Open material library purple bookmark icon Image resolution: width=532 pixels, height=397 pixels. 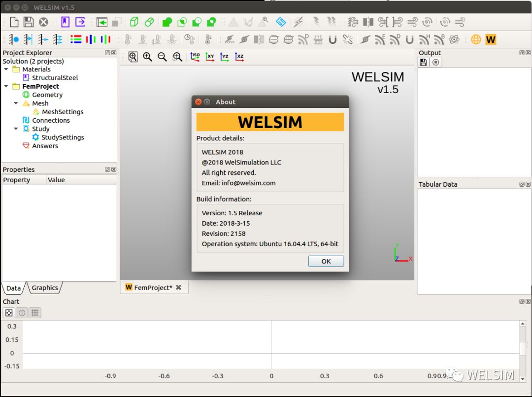[x=65, y=22]
